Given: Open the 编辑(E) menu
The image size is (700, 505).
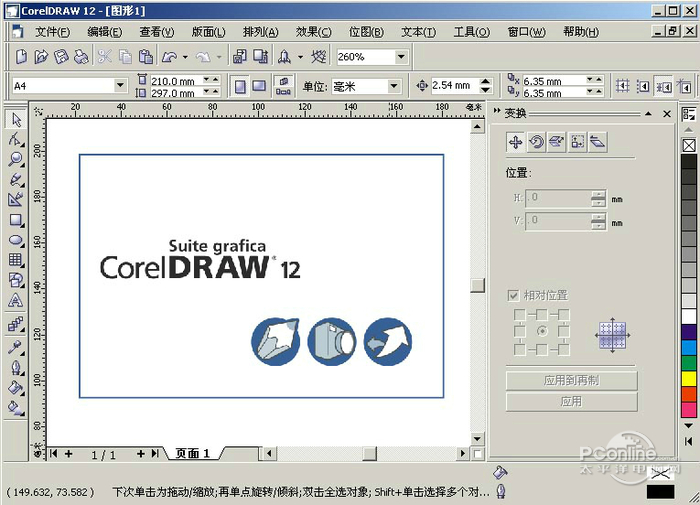Looking at the screenshot, I should click(x=104, y=32).
